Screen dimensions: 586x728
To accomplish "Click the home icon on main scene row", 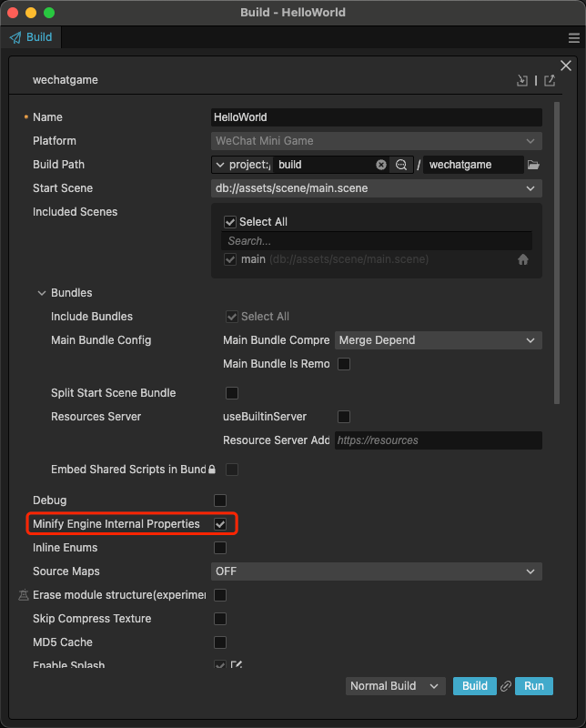I will coord(523,259).
